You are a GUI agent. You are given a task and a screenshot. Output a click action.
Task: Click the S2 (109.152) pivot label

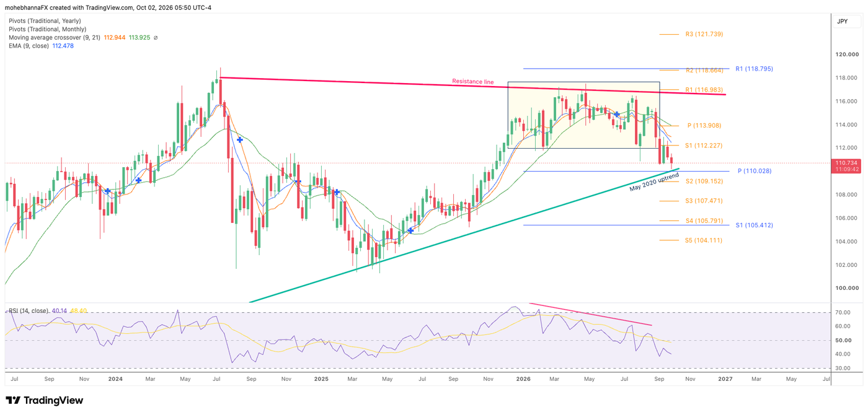pyautogui.click(x=704, y=181)
